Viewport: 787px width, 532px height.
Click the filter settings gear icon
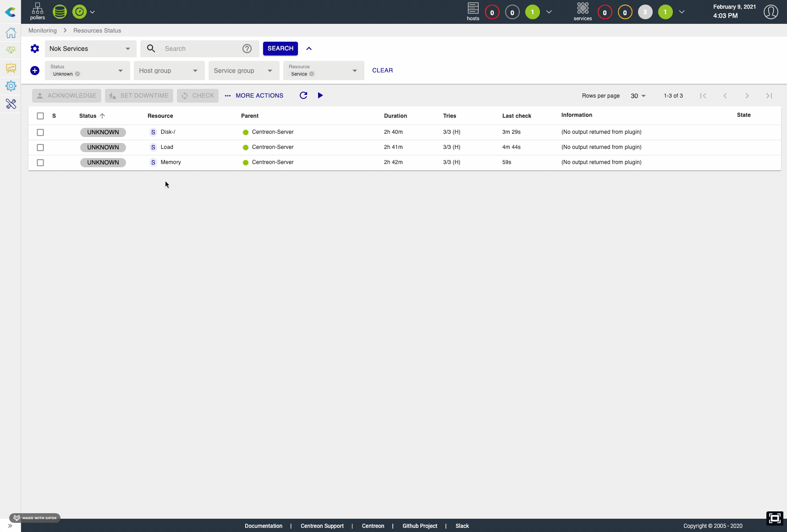(x=35, y=49)
